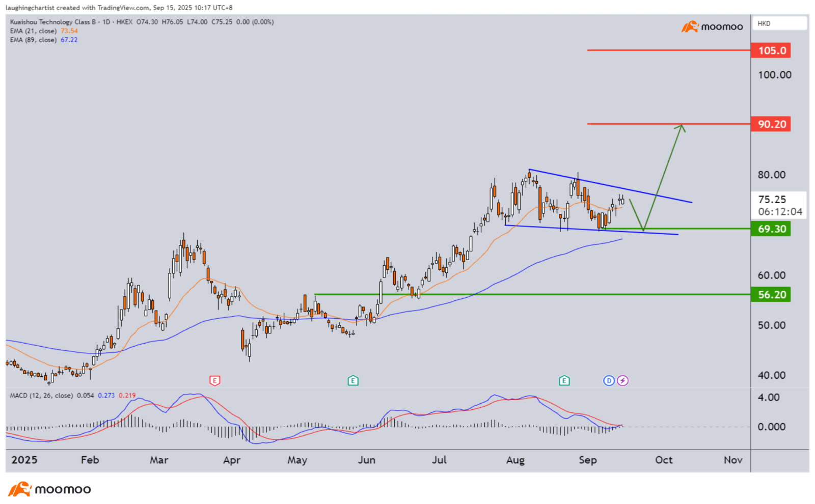
Task: Click the 60.00 price axis label
Action: click(771, 275)
